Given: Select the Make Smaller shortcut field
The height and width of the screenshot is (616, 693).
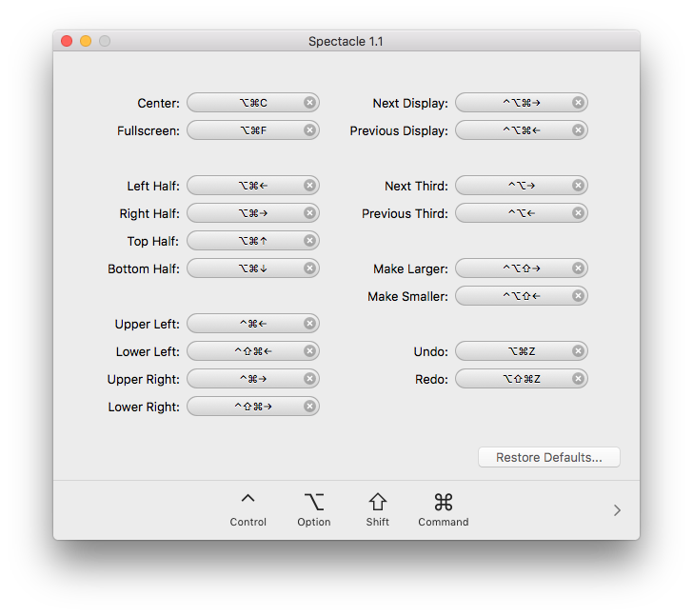Looking at the screenshot, I should [522, 296].
